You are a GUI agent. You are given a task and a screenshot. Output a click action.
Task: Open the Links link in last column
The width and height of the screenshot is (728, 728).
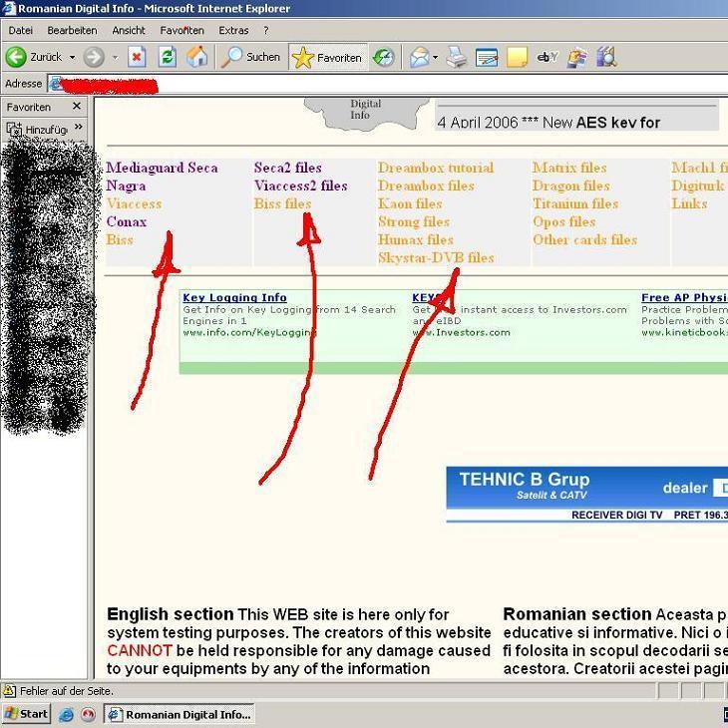click(689, 203)
